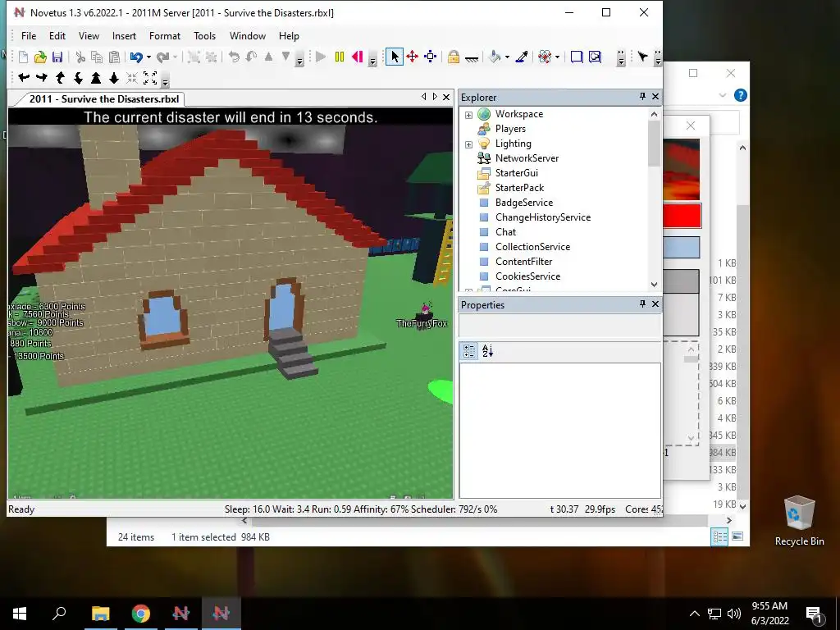Open the Insert menu
Screen dimensions: 840x630
pyautogui.click(x=124, y=36)
